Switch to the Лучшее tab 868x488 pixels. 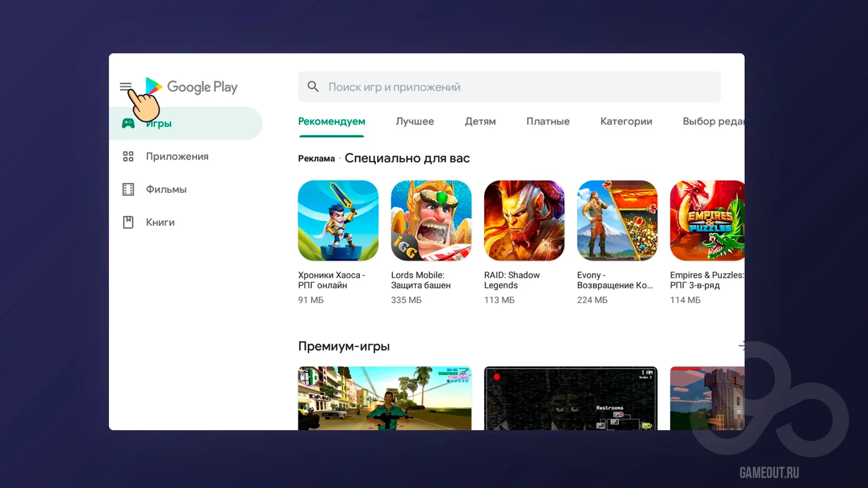tap(415, 121)
